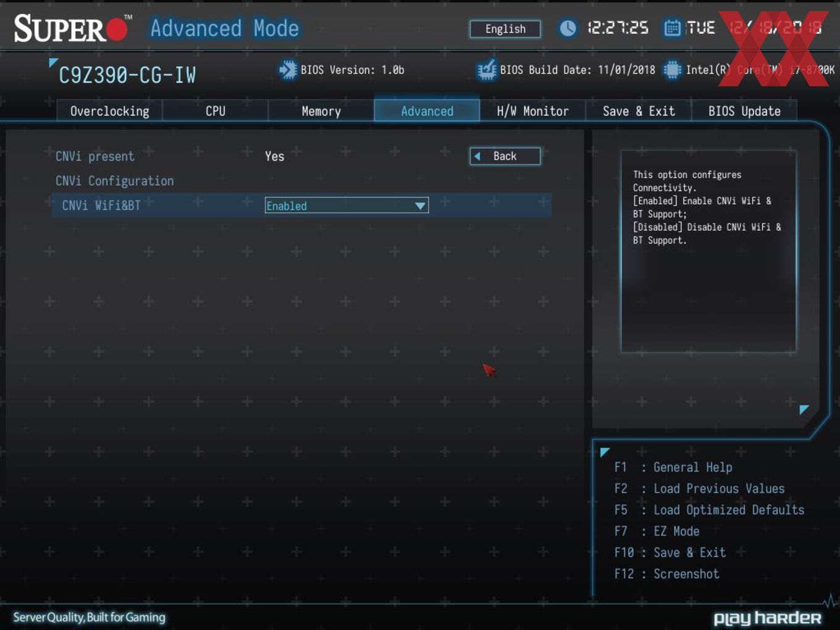The width and height of the screenshot is (840, 630).
Task: Select the CNVi WiFi&BT setting row
Action: pos(302,205)
